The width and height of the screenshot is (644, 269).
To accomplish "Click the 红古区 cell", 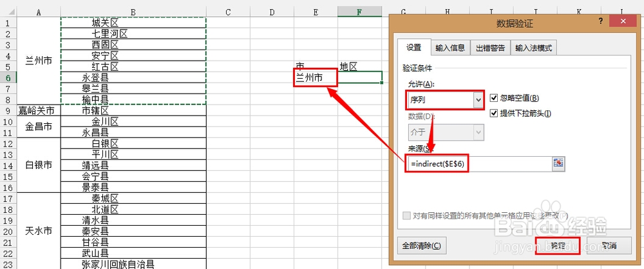I will tap(133, 66).
